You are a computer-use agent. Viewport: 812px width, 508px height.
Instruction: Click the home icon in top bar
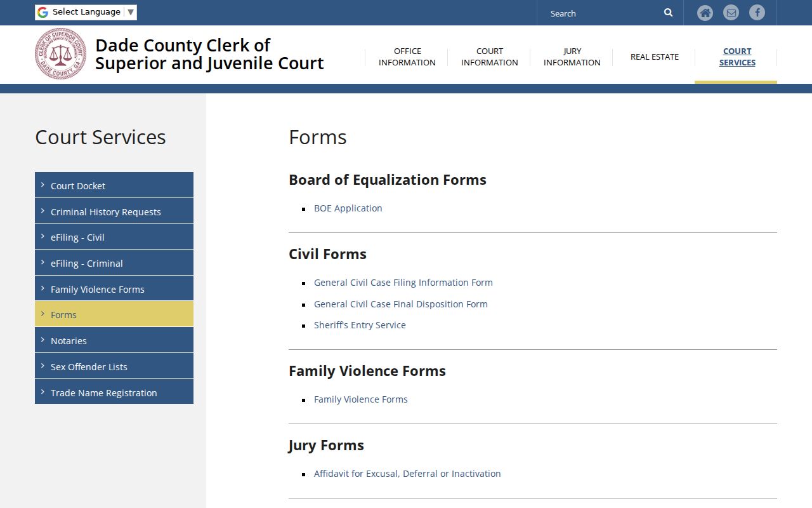[x=705, y=13]
